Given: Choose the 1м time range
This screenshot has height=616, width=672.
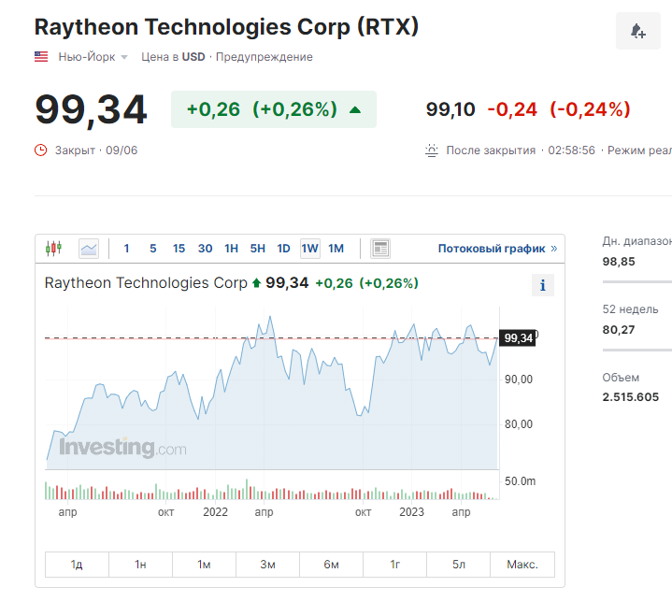Looking at the screenshot, I should pyautogui.click(x=204, y=565).
